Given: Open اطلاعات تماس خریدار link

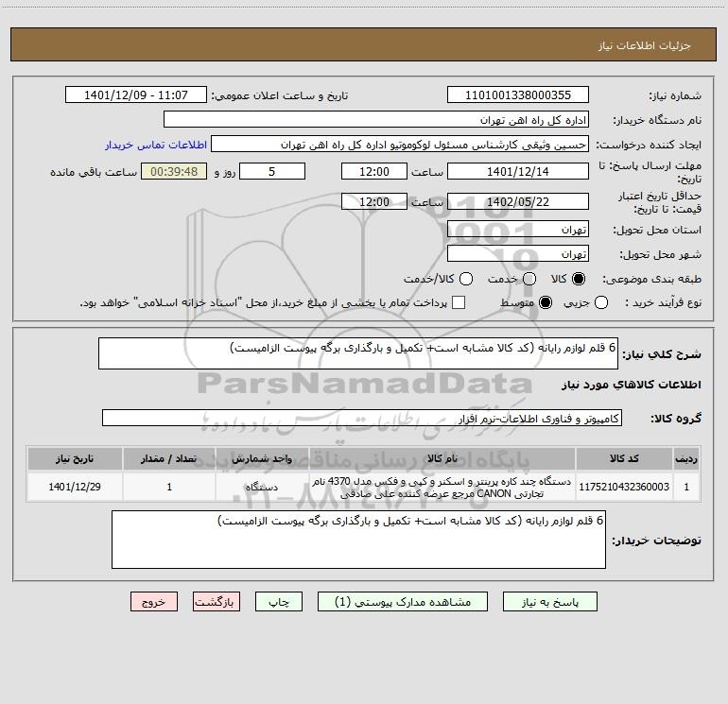Looking at the screenshot, I should [156, 145].
